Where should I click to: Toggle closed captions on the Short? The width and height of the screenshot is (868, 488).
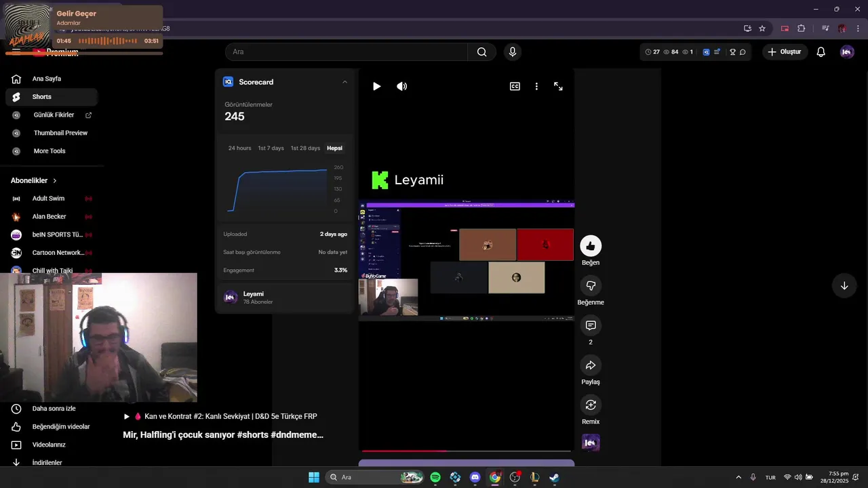[x=515, y=86]
